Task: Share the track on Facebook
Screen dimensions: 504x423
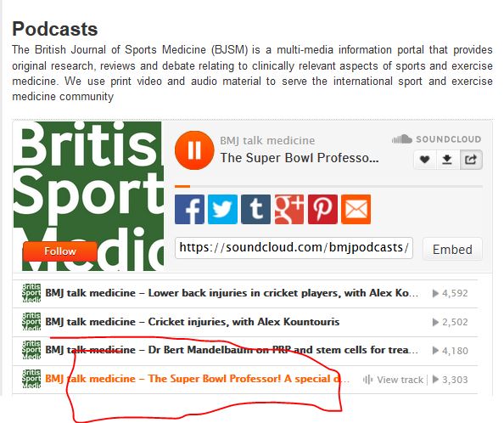Action: click(x=189, y=209)
